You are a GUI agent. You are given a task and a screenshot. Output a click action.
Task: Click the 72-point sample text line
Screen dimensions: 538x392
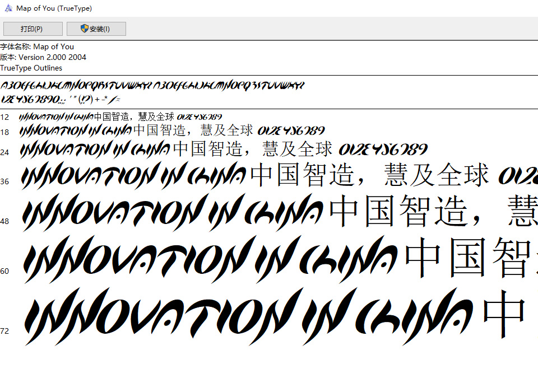(275, 317)
